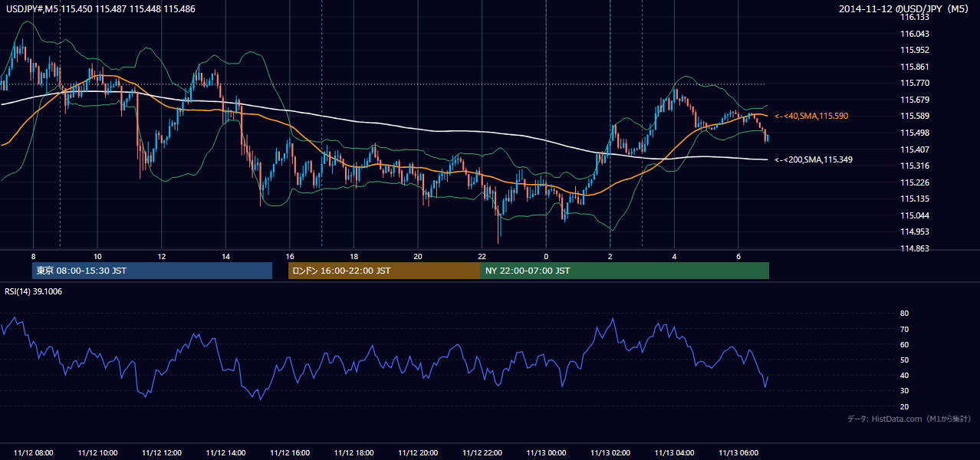Click the 11/13 02:00 time label
The image size is (980, 460).
click(x=610, y=453)
